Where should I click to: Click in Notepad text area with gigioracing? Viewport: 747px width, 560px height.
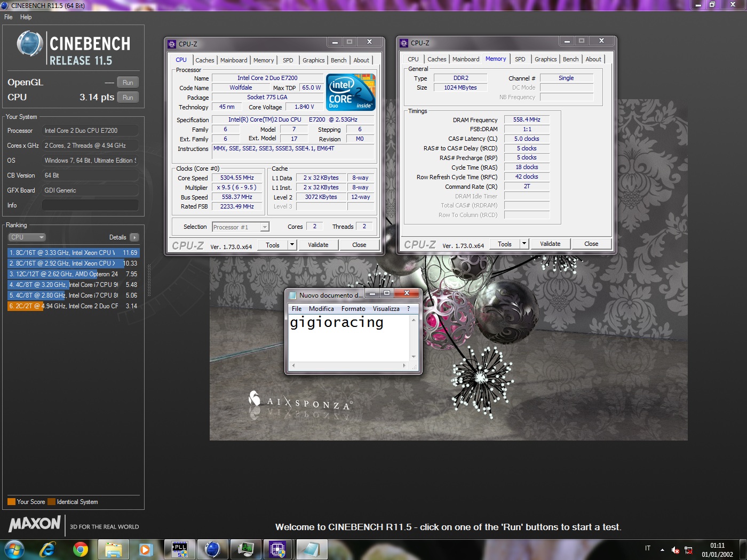(349, 338)
